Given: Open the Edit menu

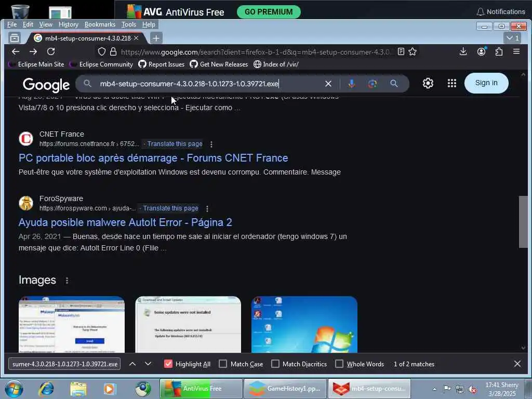Looking at the screenshot, I should 28,24.
